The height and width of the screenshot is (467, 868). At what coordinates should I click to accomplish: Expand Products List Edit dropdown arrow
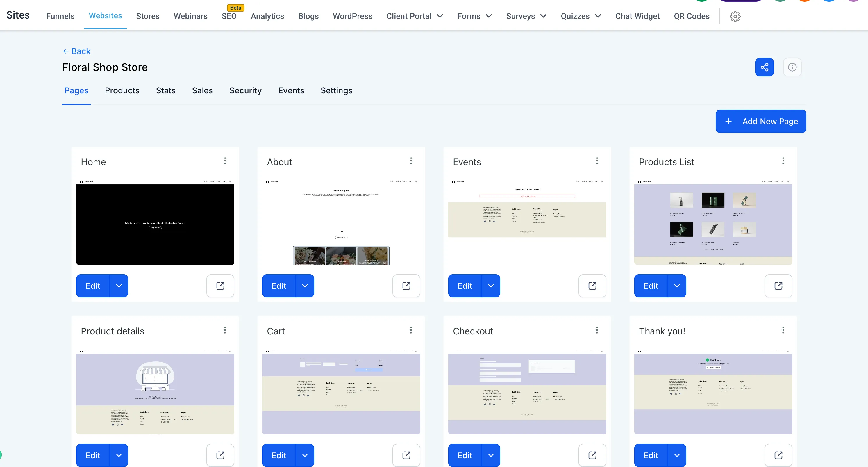(677, 286)
